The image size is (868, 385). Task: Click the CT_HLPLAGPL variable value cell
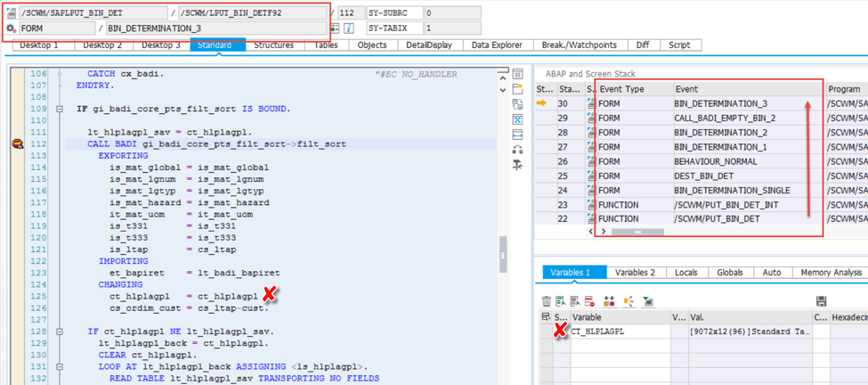(750, 332)
